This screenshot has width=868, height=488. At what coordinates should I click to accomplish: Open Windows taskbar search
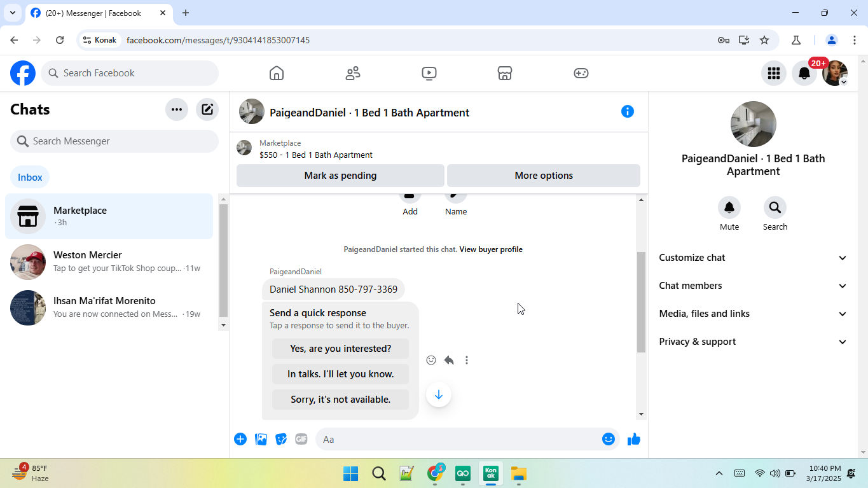pyautogui.click(x=379, y=473)
